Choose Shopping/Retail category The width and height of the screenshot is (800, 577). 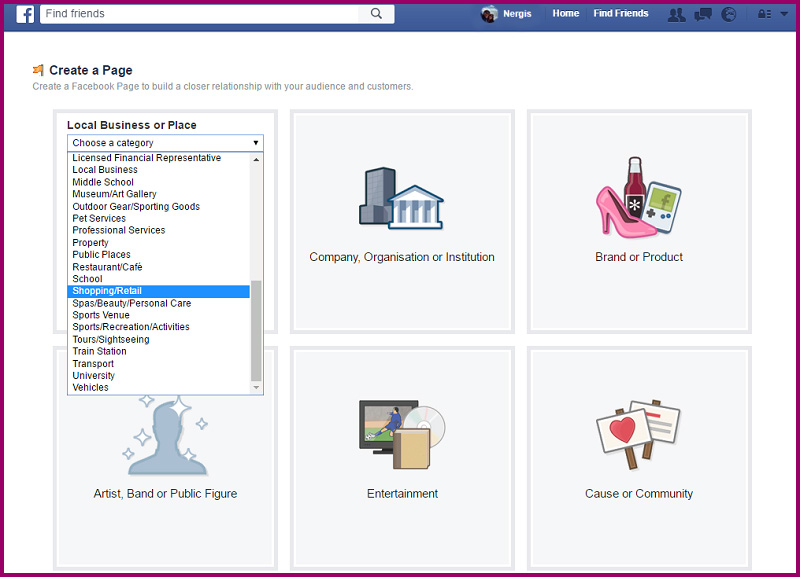click(x=159, y=291)
